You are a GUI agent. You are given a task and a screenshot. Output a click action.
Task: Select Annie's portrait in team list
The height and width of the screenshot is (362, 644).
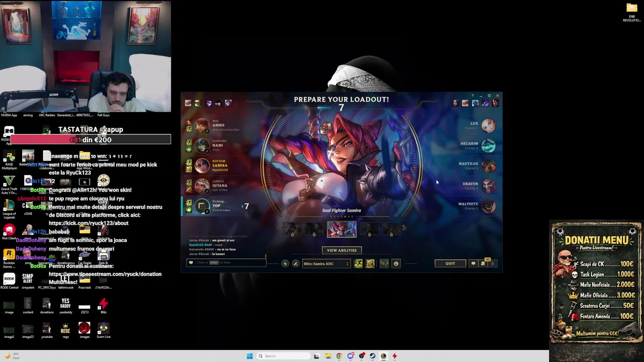pyautogui.click(x=202, y=125)
